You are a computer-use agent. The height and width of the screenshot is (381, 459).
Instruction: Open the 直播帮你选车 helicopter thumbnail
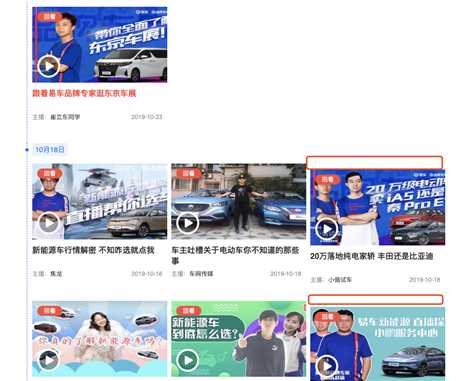coord(99,201)
